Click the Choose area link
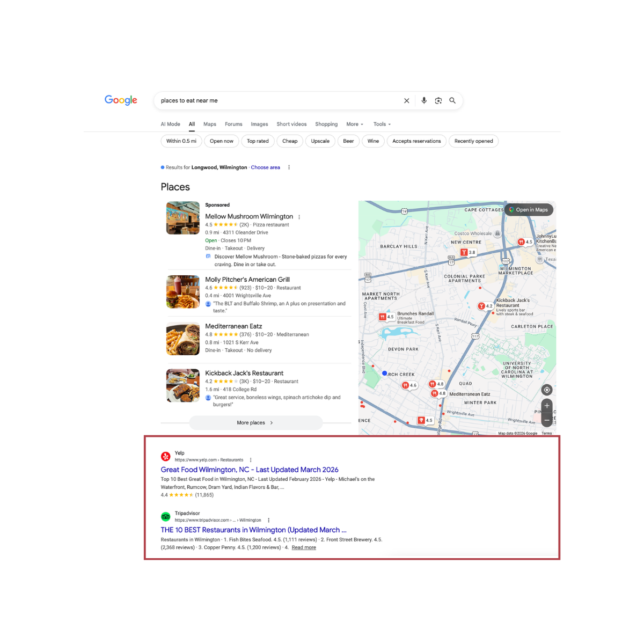Image resolution: width=644 pixels, height=644 pixels. point(265,167)
